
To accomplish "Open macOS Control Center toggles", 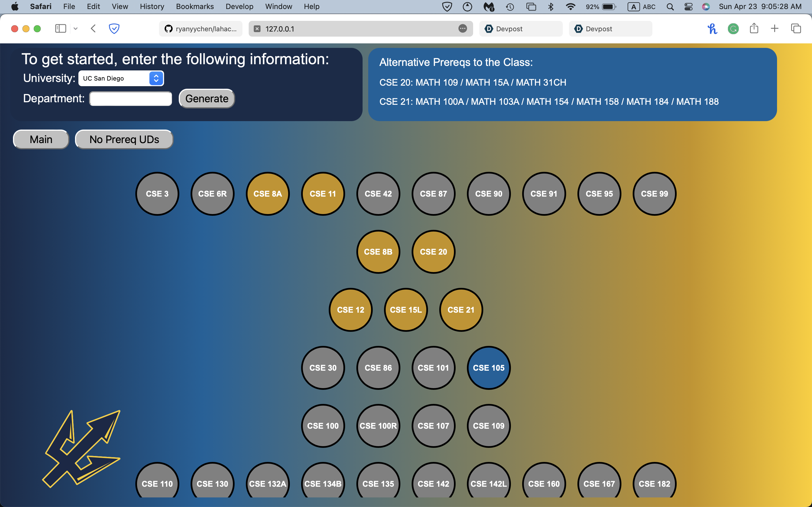I will click(x=688, y=7).
